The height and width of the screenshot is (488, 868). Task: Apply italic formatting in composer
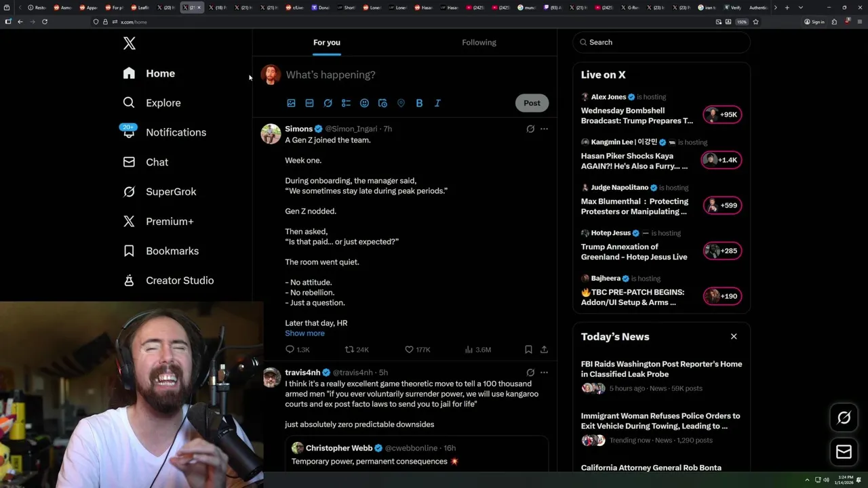(x=437, y=103)
